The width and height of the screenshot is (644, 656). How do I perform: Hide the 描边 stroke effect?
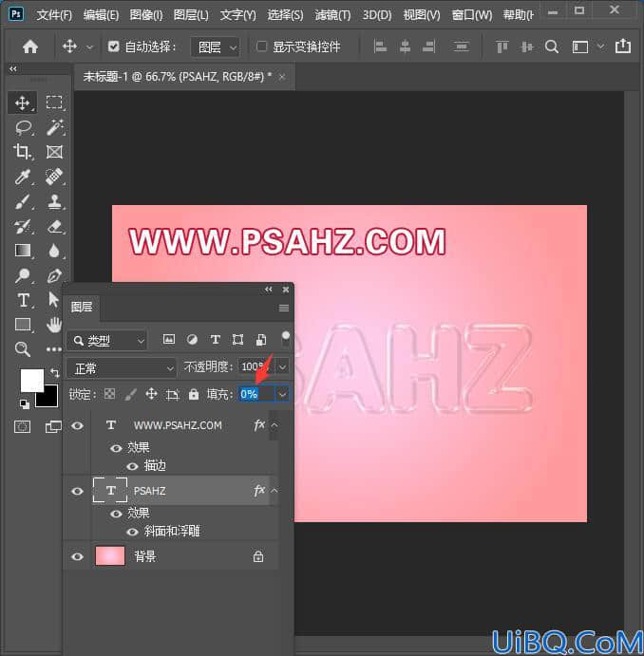point(132,466)
